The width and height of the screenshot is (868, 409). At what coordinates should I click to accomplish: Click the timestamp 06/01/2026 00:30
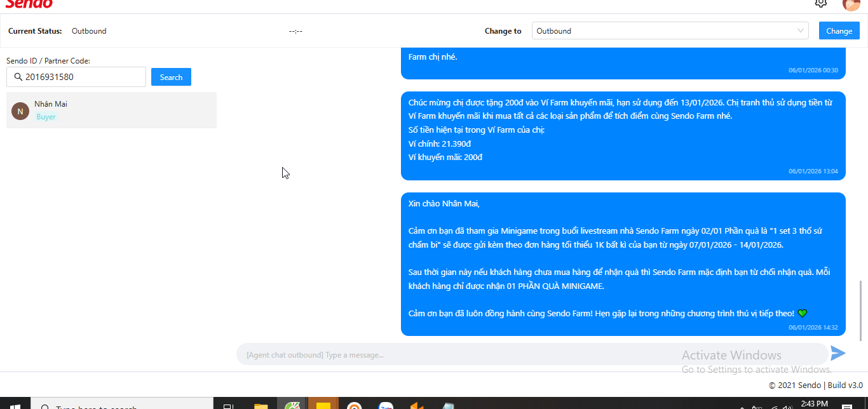813,70
